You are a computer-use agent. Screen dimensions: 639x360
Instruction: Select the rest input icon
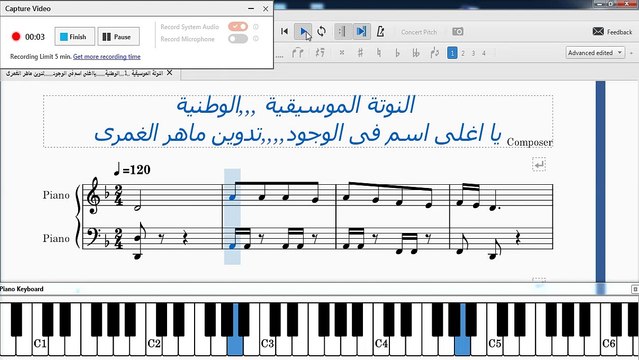click(x=320, y=53)
